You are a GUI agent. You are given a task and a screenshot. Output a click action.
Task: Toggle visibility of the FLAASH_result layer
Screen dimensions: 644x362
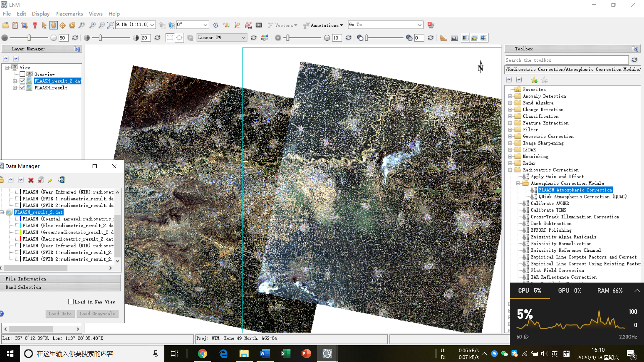tap(22, 87)
